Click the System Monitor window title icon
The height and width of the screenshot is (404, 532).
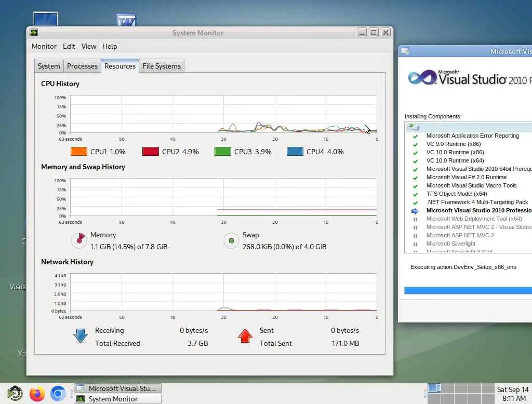pos(34,33)
